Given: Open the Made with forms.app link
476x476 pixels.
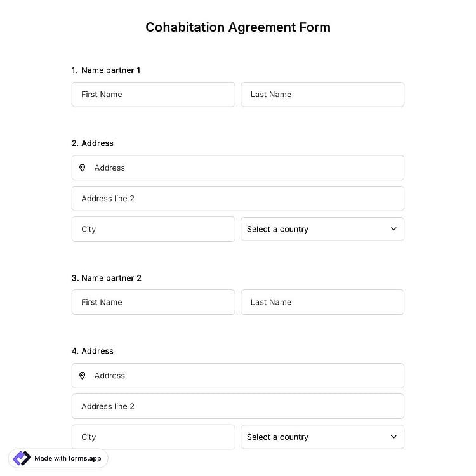Looking at the screenshot, I should click(58, 458).
